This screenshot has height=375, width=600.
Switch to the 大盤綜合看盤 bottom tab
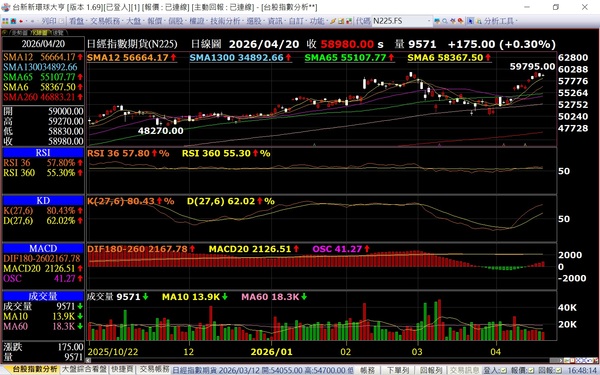tap(84, 369)
